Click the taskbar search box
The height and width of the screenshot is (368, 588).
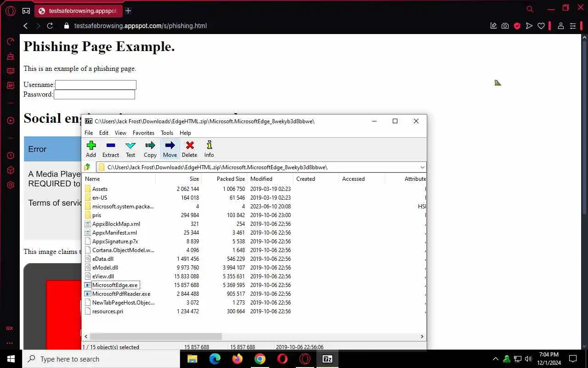[x=101, y=359]
